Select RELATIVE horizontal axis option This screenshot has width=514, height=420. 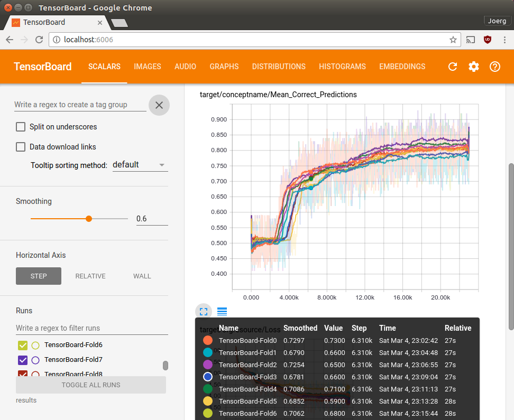90,276
